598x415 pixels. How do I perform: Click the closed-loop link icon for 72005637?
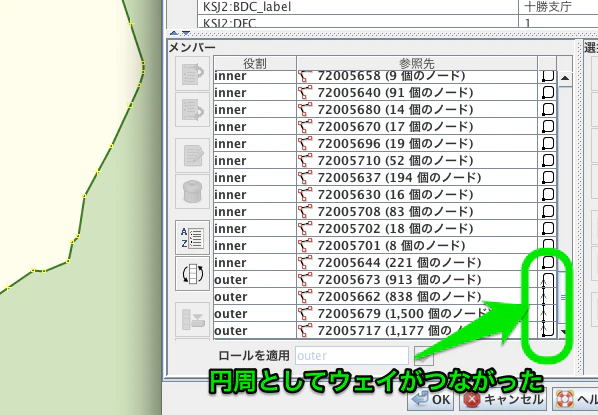(547, 178)
